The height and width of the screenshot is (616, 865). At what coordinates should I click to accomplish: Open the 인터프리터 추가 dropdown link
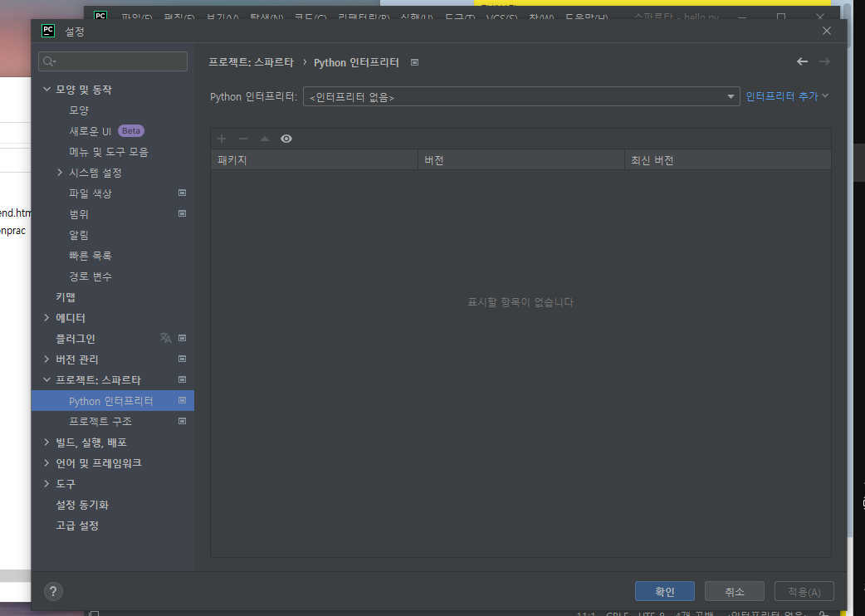click(x=787, y=96)
